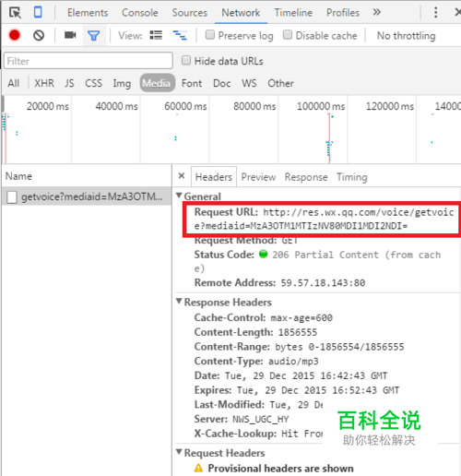The image size is (461, 476).
Task: Click the video camera capture screenshots icon
Action: click(70, 35)
